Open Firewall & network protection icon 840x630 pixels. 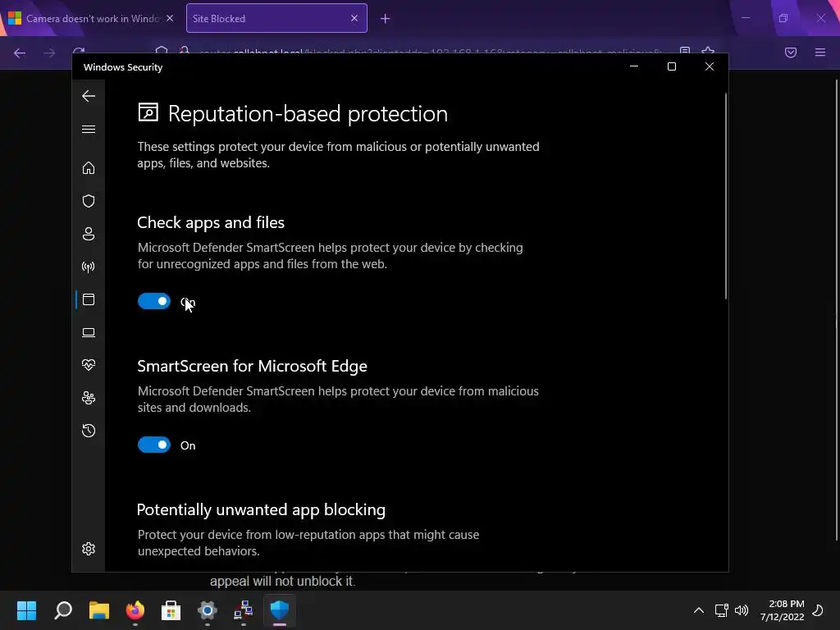click(89, 267)
